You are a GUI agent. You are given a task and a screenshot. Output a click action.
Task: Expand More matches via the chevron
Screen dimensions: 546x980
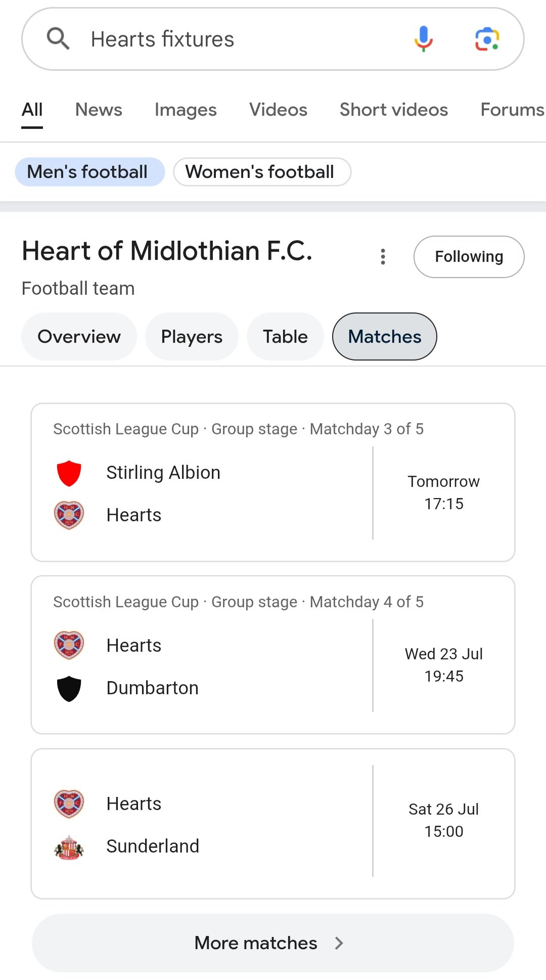(339, 943)
